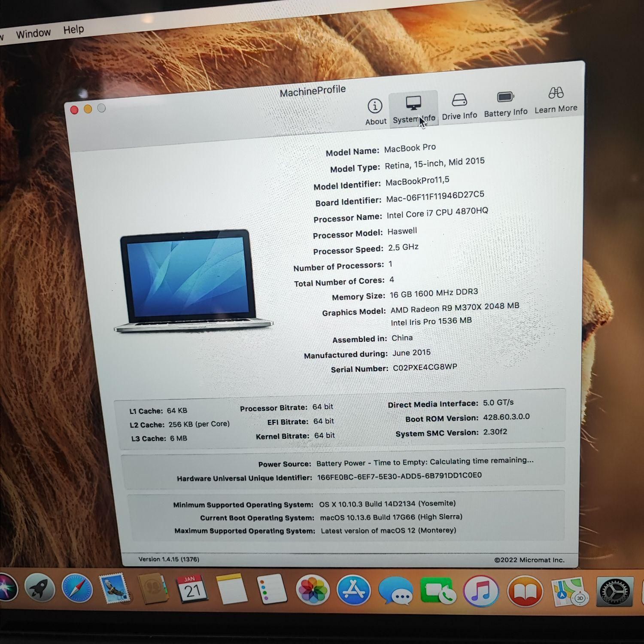
Task: Open App Store icon in Dock
Action: [x=354, y=590]
